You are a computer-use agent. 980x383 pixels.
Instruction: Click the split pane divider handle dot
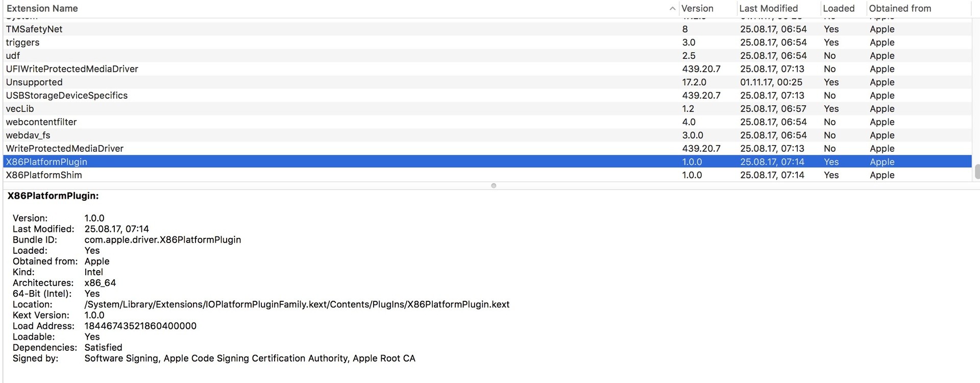(494, 186)
